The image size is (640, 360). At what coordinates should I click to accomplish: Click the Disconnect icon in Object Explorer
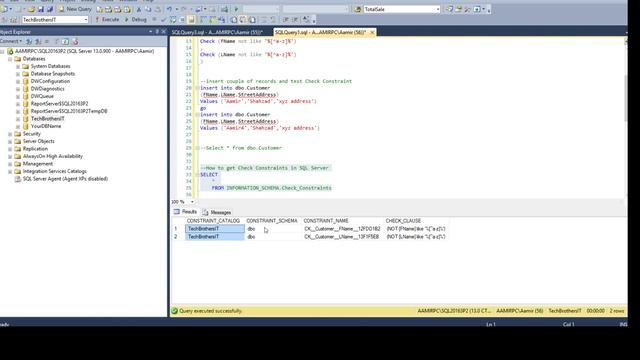click(38, 41)
